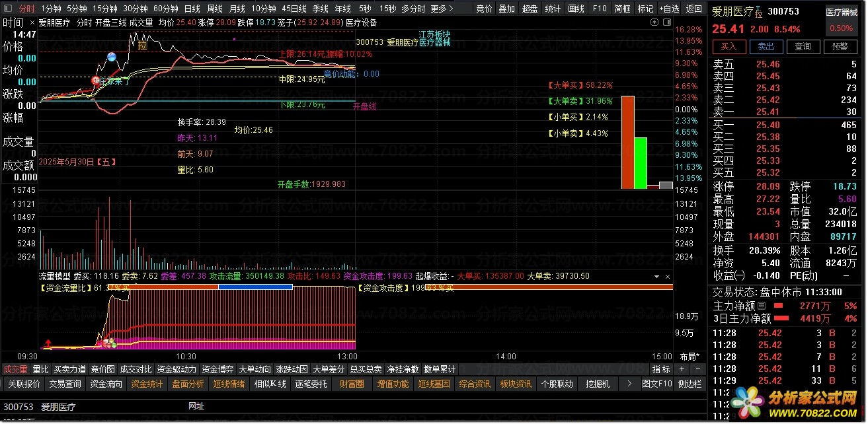Open the 挖掘机 bottom tab

tap(598, 384)
